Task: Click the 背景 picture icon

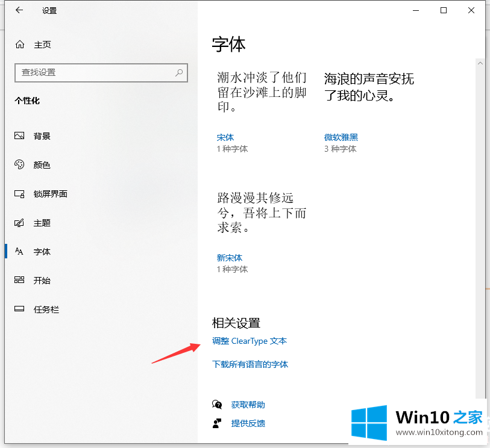Action: tap(20, 136)
